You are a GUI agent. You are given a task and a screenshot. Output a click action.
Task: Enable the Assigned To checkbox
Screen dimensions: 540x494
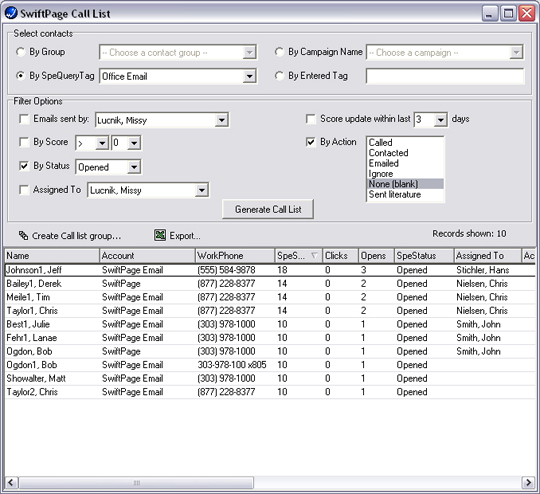click(x=24, y=190)
